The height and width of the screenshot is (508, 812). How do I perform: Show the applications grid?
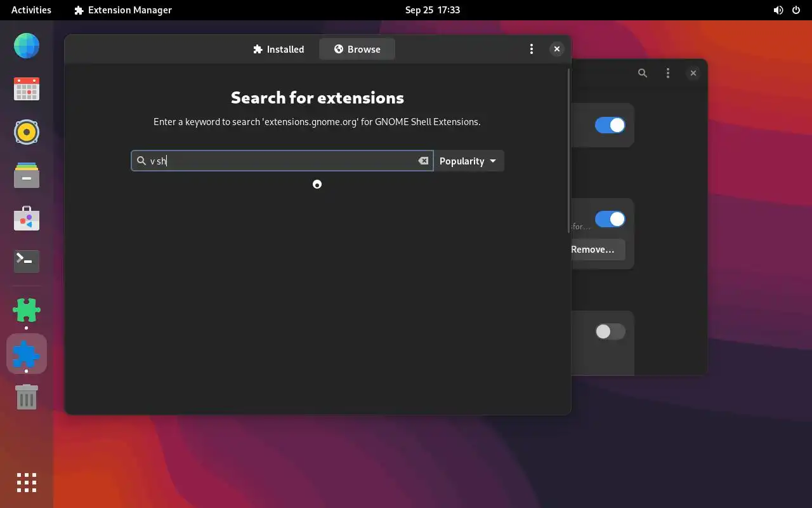(27, 483)
